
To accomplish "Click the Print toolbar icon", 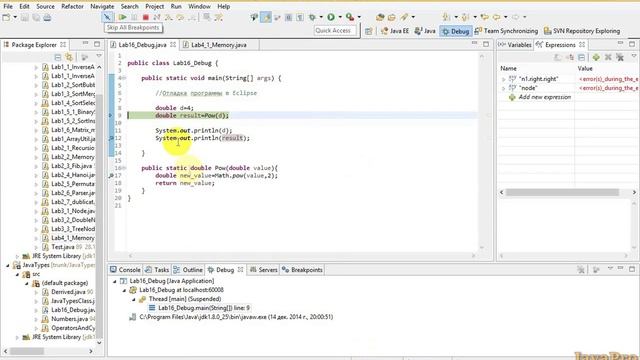I will pyautogui.click(x=47, y=18).
